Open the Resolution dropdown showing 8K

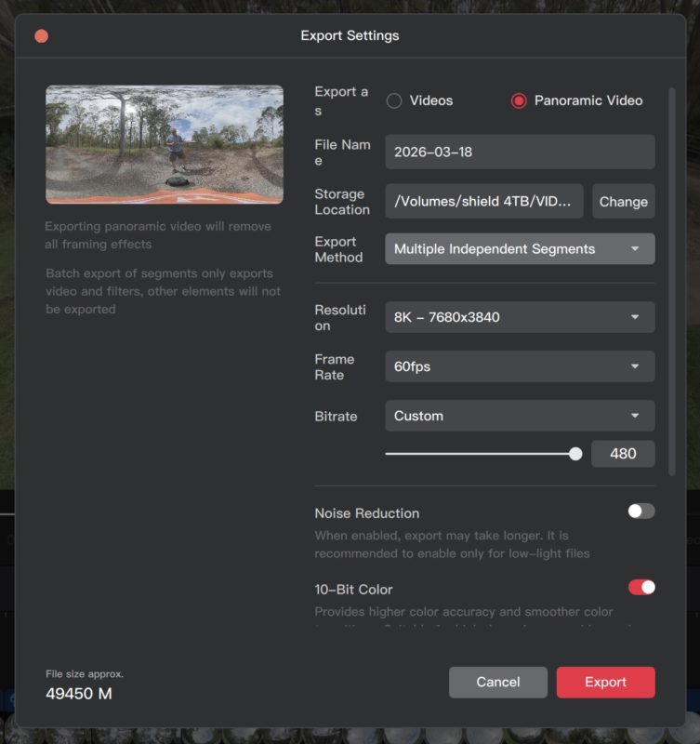[520, 317]
